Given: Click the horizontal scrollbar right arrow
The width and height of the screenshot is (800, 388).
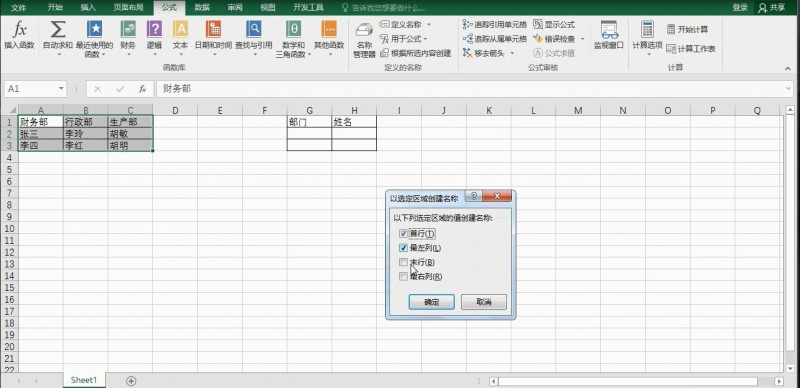Looking at the screenshot, I should coord(779,381).
